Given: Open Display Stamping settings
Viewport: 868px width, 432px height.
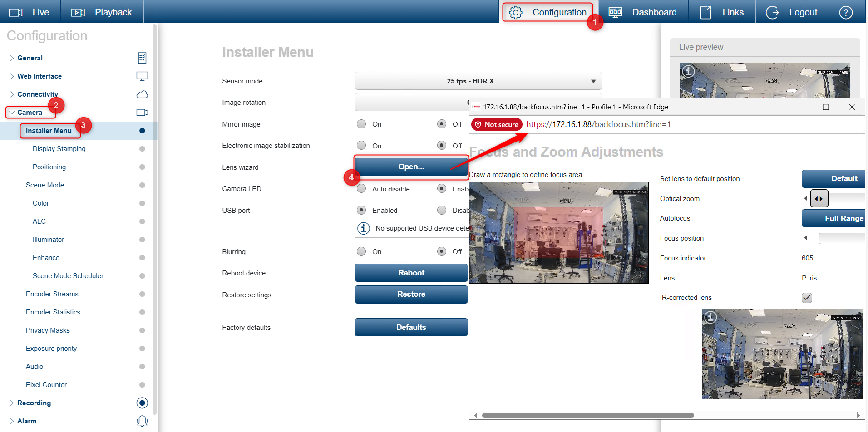Looking at the screenshot, I should (x=59, y=149).
